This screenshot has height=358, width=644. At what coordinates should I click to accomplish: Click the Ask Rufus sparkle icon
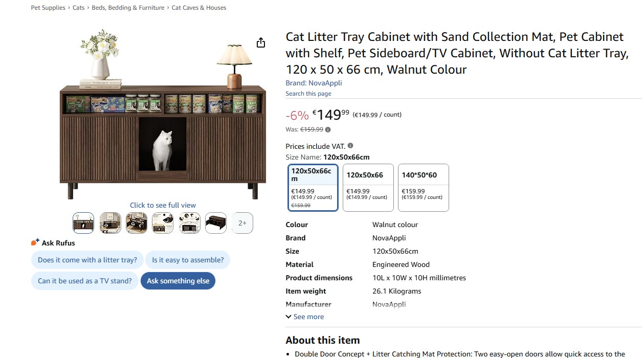(35, 242)
